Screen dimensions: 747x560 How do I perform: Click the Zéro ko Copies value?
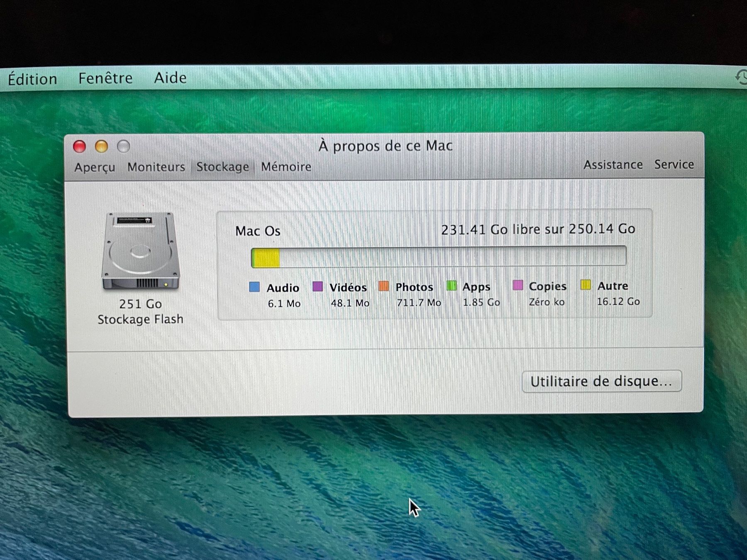(547, 302)
